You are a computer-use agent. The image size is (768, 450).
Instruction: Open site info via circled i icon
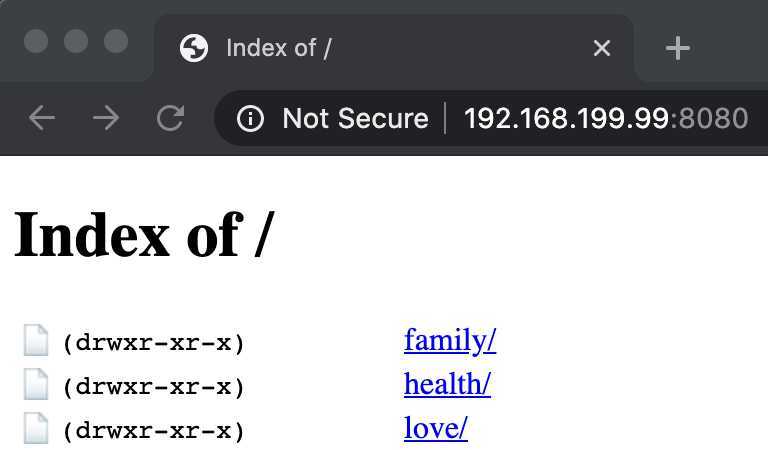point(250,118)
